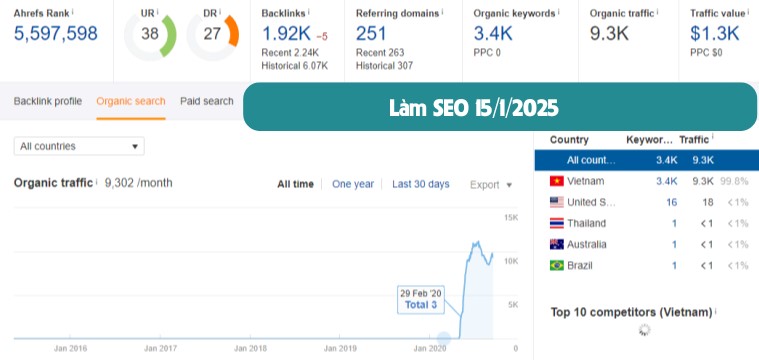Switch chart to One year range

pos(353,184)
